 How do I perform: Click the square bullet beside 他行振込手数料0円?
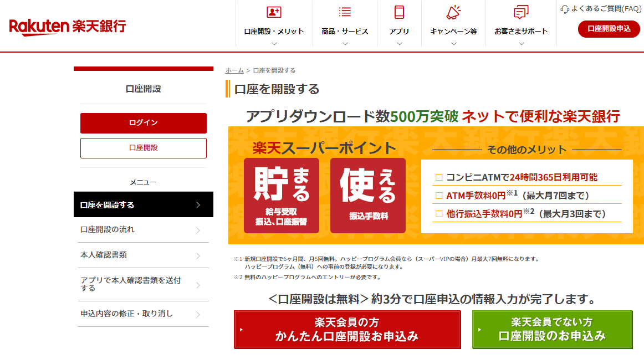(x=439, y=214)
